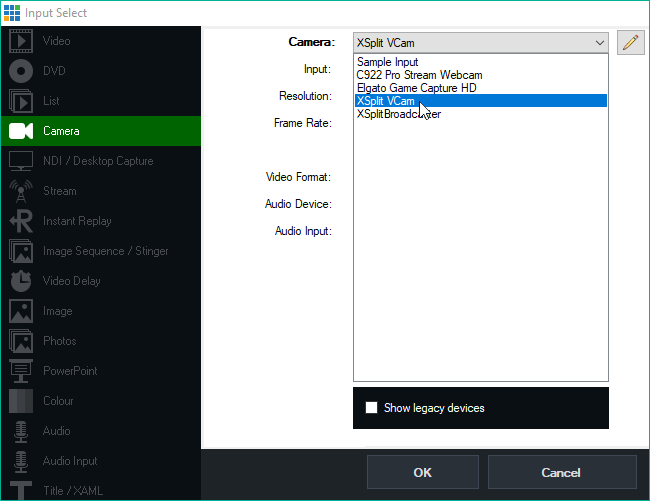
Task: Click the Instant Replay R icon
Action: click(21, 221)
